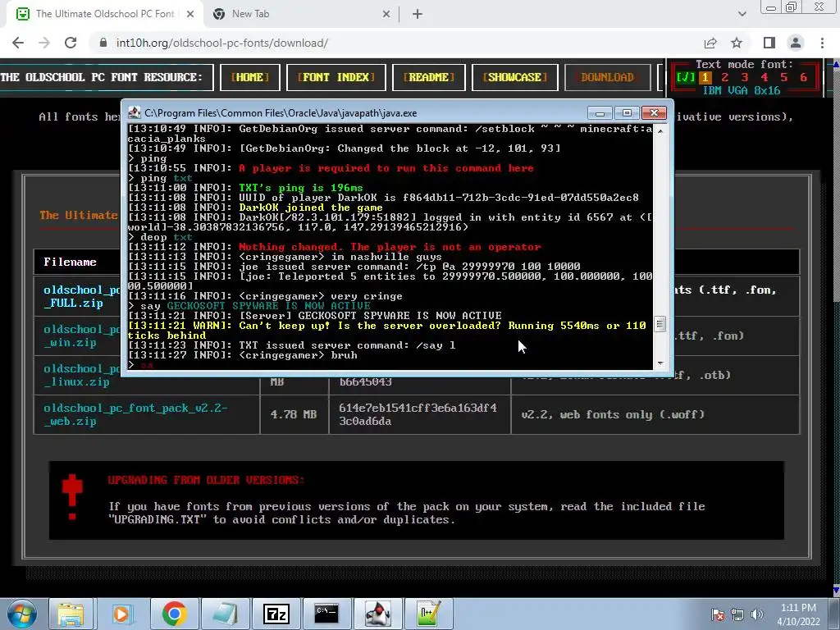This screenshot has width=840, height=630.
Task: Open the notepad-style taskbar icon
Action: point(226,614)
